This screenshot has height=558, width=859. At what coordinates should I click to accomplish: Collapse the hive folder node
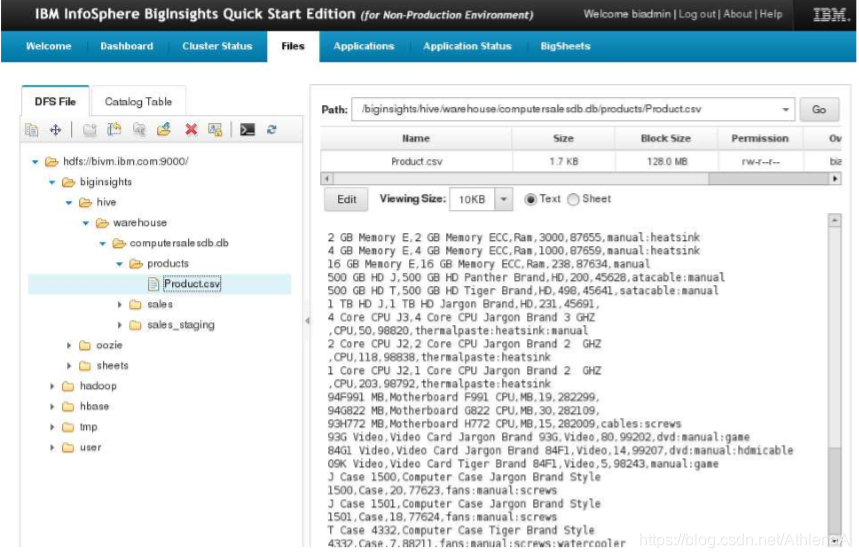coord(68,203)
